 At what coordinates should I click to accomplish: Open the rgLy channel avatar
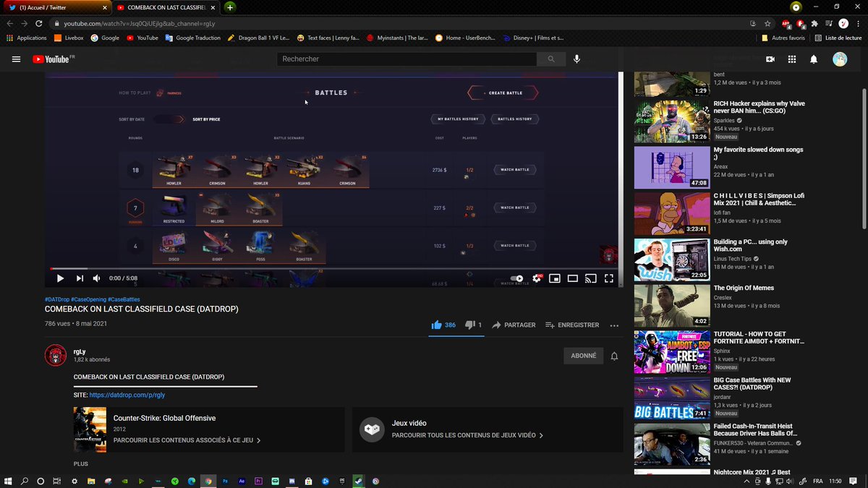coord(56,356)
